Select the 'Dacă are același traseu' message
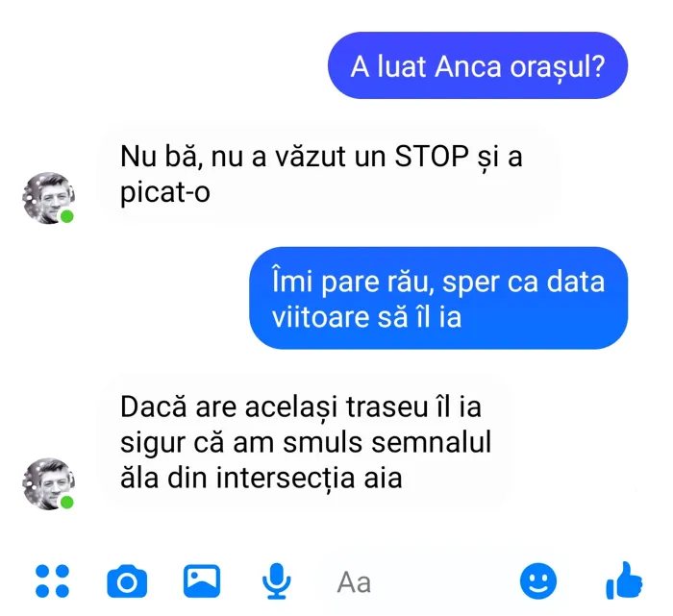 click(308, 442)
